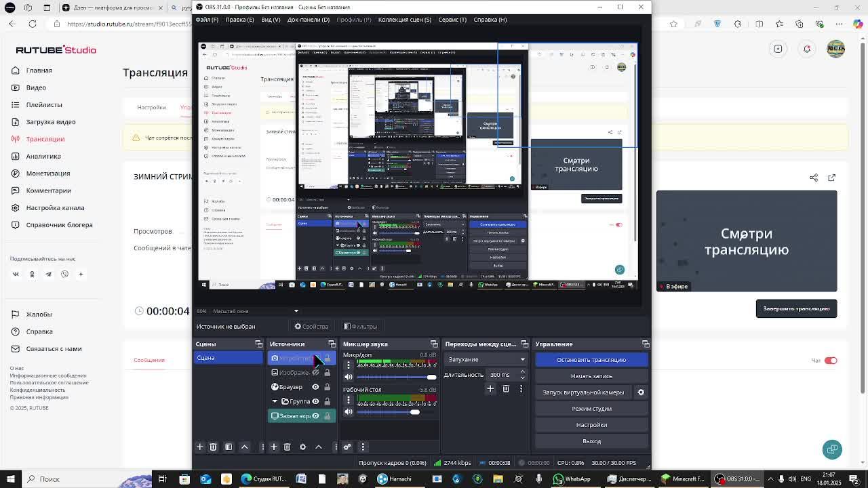This screenshot has height=488, width=868.
Task: Undock the Источники panel
Action: [x=332, y=344]
